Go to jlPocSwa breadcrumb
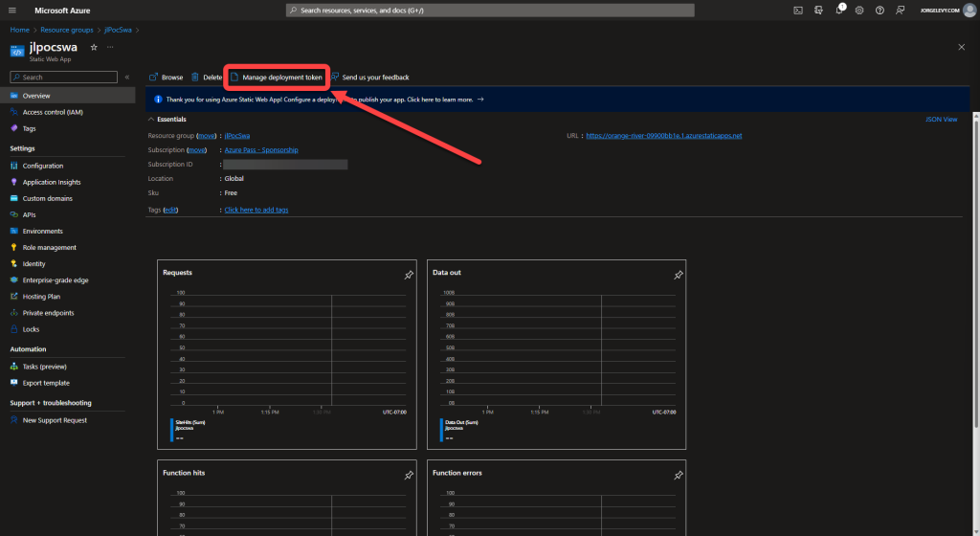980x536 pixels. point(118,30)
